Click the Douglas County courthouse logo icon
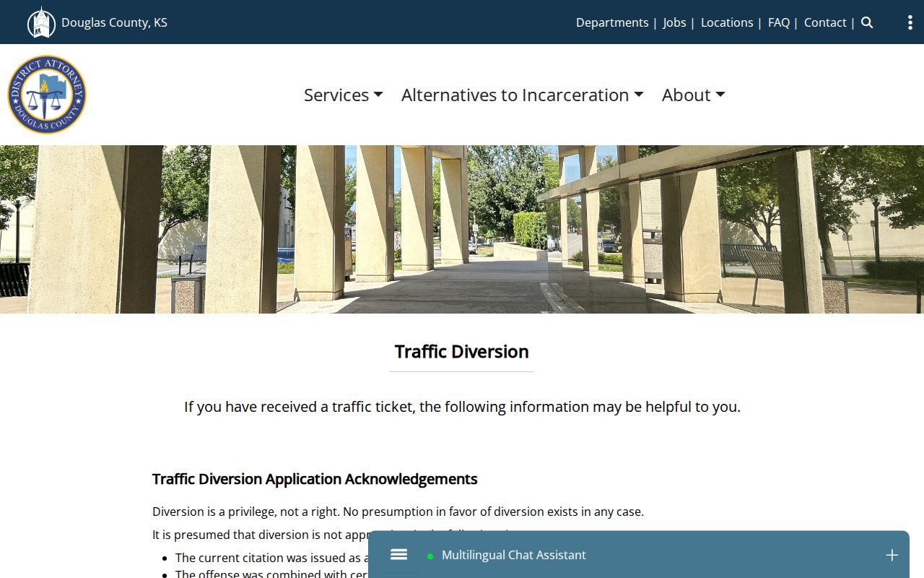Image resolution: width=924 pixels, height=578 pixels. [x=41, y=22]
